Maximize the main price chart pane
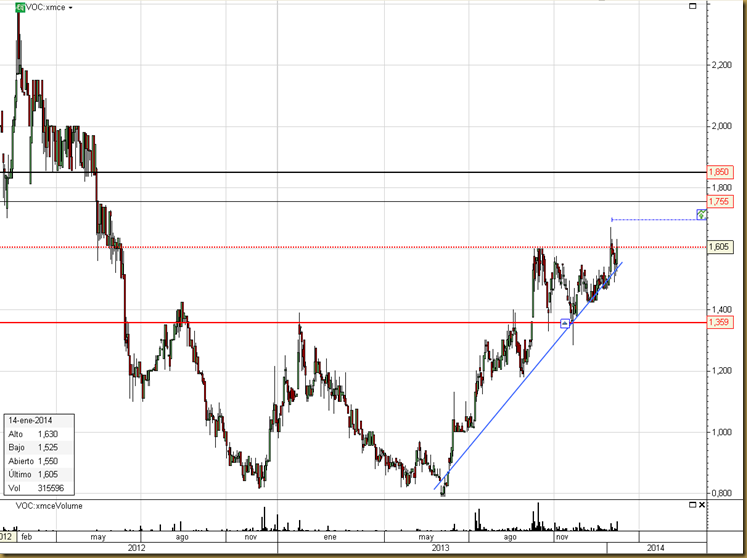Screen dimensions: 747x558 (693, 6)
